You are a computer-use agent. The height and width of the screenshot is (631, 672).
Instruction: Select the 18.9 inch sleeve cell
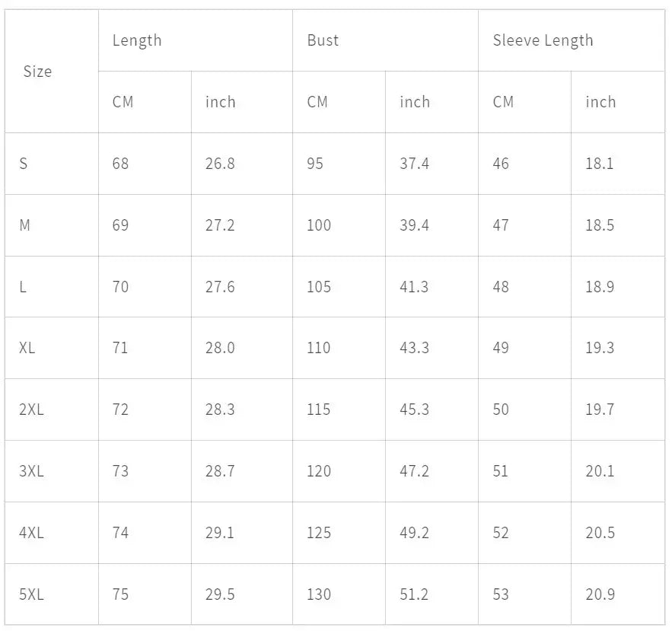coord(600,287)
